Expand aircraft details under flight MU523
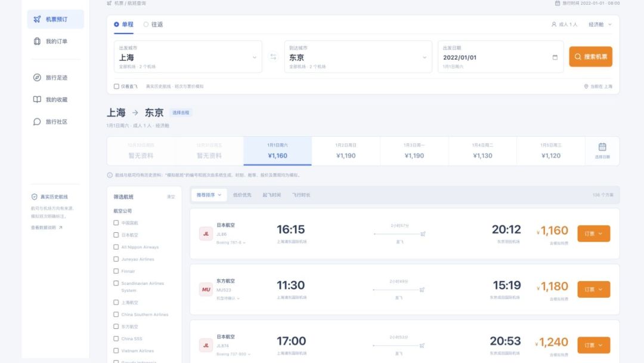Image resolution: width=644 pixels, height=363 pixels. click(x=228, y=299)
